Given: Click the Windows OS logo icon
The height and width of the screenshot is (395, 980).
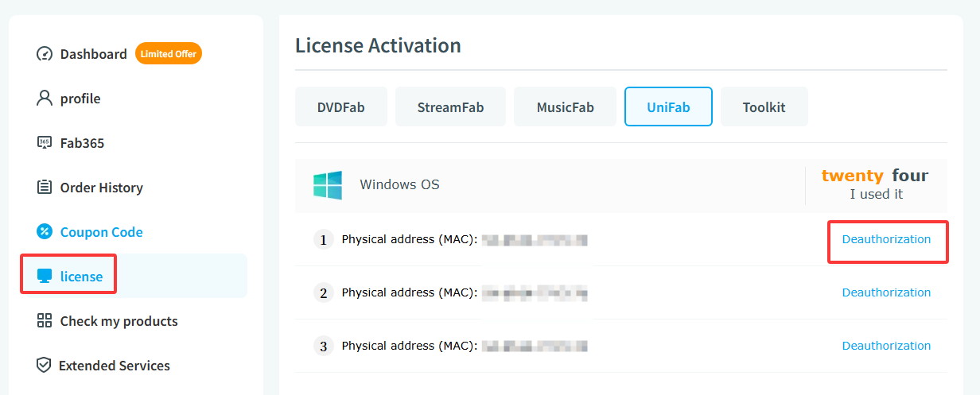Looking at the screenshot, I should pos(328,185).
